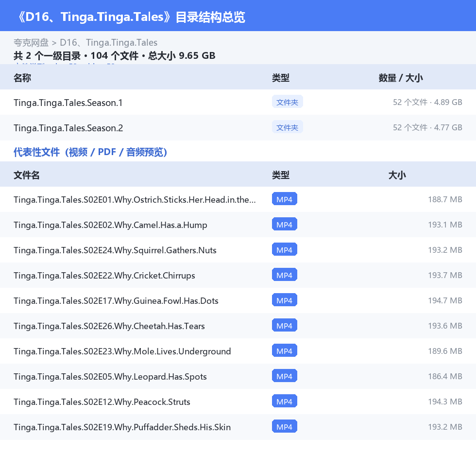Click the 代表性文件 section heading
This screenshot has height=455, width=476.
[90, 152]
